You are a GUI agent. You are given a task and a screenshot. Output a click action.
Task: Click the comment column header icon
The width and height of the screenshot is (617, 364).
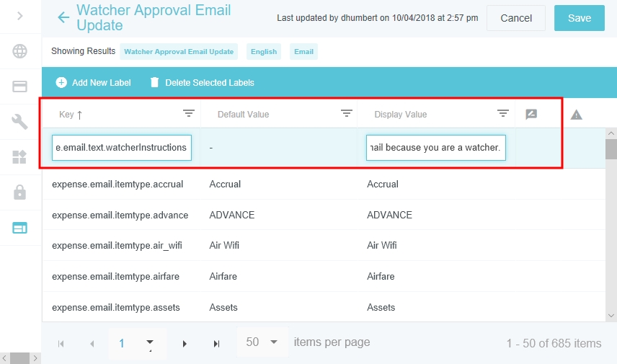pos(531,114)
